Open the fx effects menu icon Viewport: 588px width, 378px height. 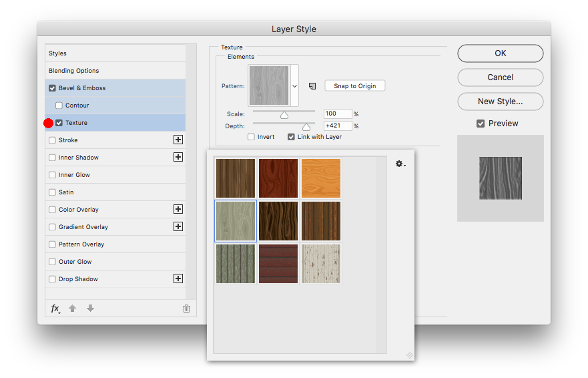coord(55,309)
